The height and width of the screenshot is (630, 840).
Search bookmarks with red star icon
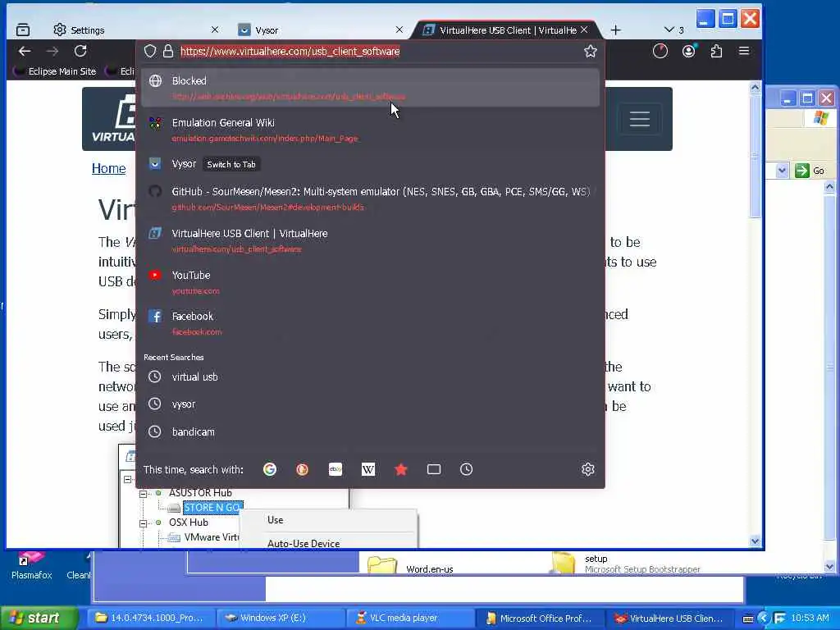[x=400, y=469]
